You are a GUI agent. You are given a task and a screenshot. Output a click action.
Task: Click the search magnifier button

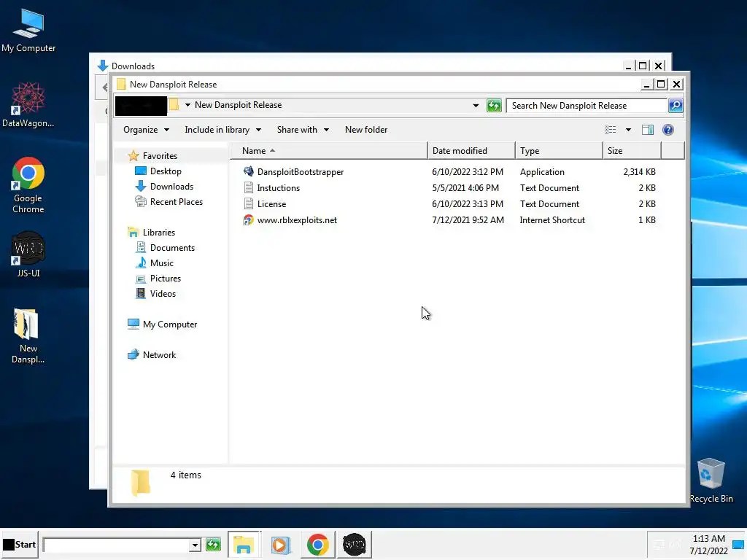click(676, 105)
